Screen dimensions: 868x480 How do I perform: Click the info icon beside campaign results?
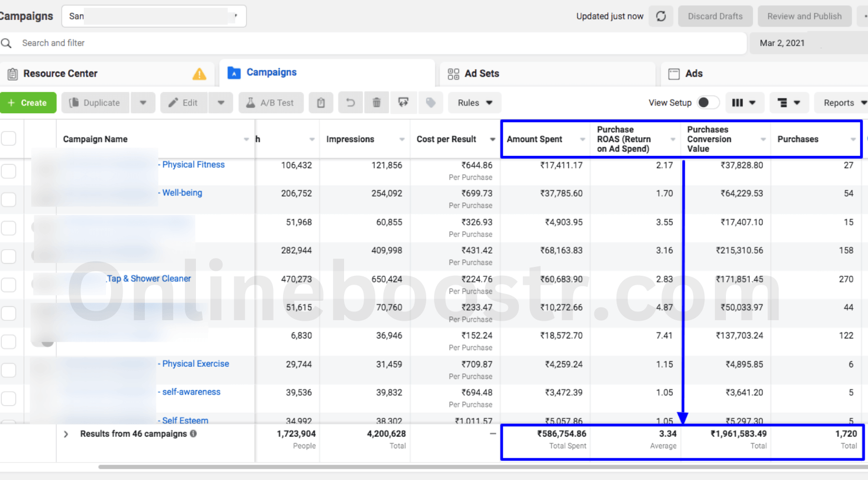(x=193, y=433)
